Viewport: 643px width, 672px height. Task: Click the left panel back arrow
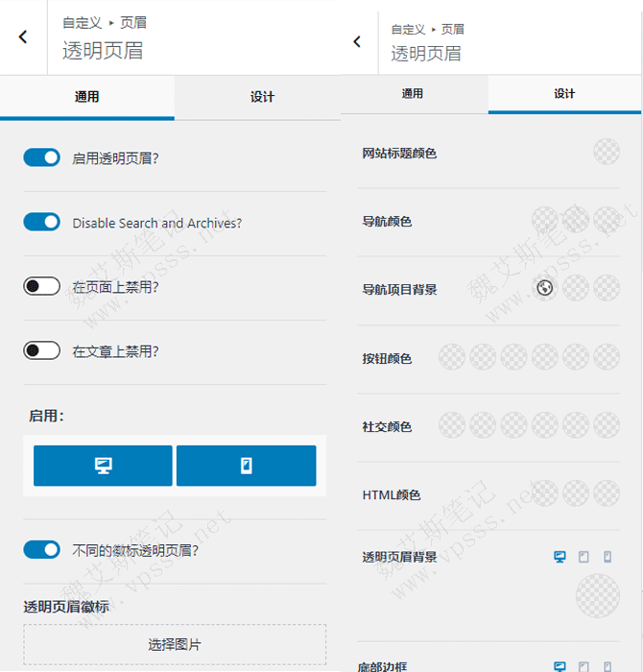point(23,37)
